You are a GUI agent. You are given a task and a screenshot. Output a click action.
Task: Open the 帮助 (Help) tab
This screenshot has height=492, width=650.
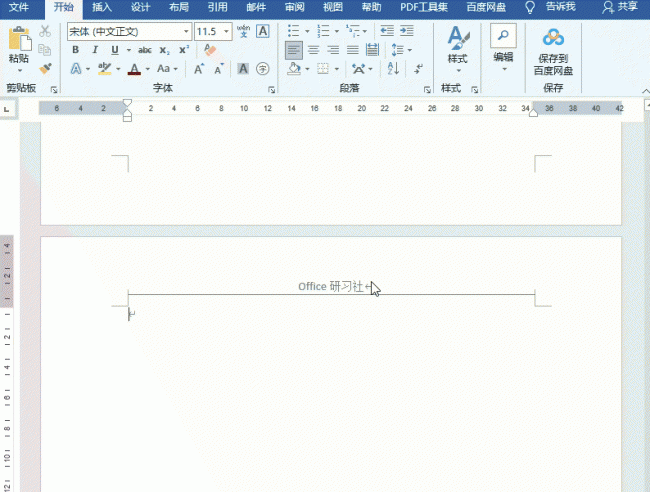[371, 7]
